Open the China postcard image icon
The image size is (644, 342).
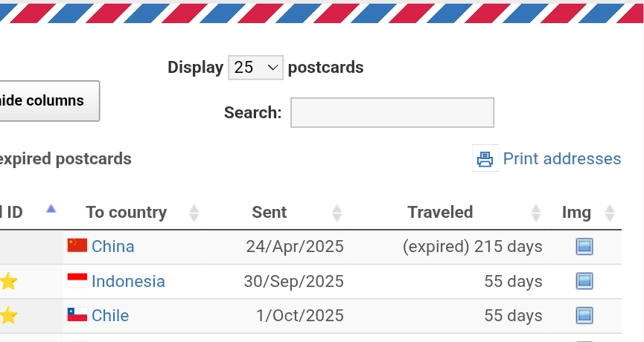pyautogui.click(x=584, y=246)
